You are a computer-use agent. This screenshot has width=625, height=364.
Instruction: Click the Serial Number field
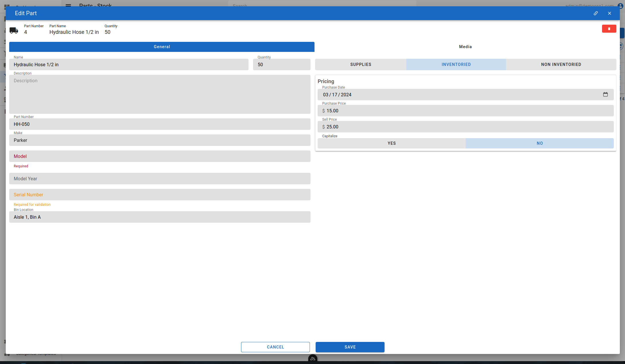pyautogui.click(x=160, y=195)
